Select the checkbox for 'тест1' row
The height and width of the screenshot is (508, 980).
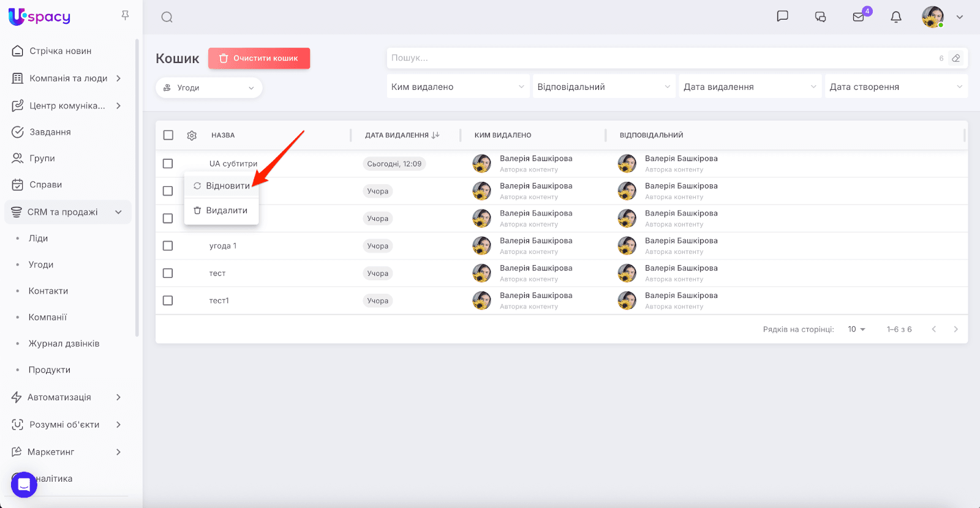click(x=168, y=301)
